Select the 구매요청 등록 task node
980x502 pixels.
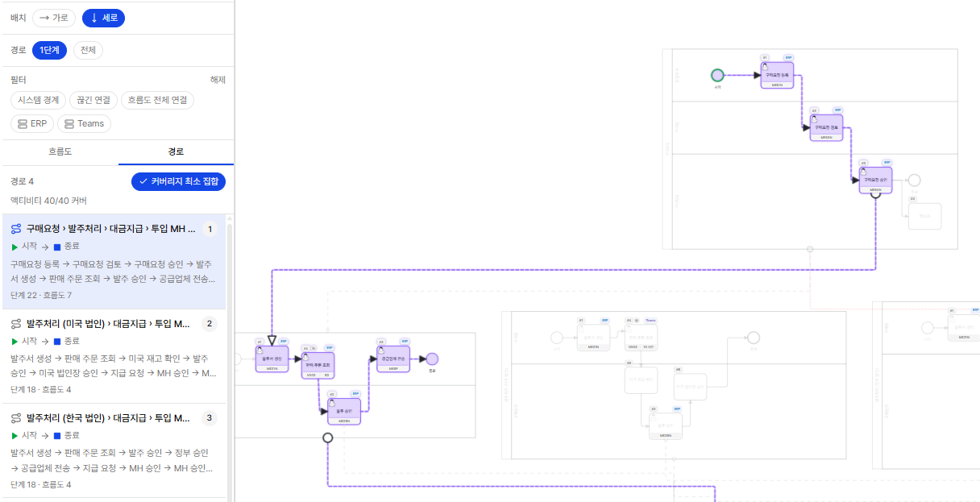tap(777, 75)
